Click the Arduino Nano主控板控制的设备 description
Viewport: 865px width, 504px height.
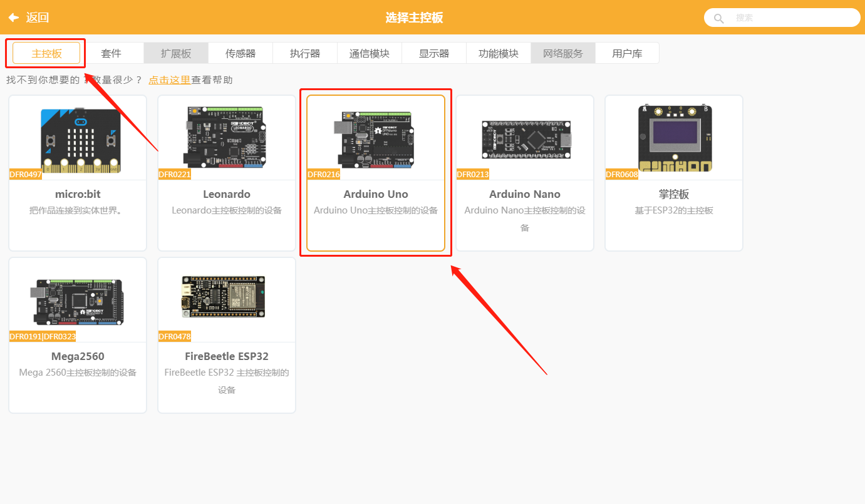525,219
